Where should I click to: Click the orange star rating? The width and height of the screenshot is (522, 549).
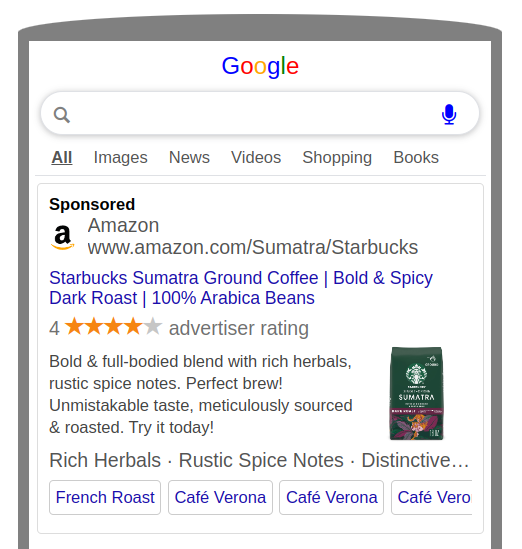tap(113, 326)
